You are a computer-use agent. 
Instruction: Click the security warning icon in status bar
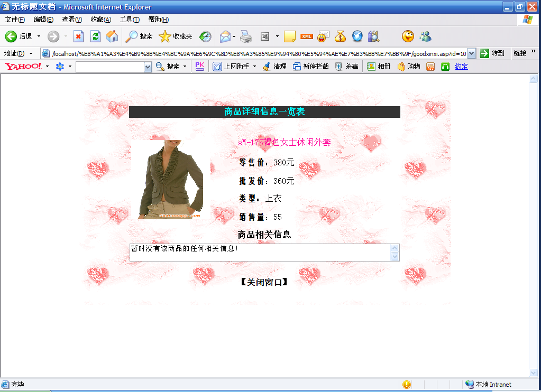point(407,385)
